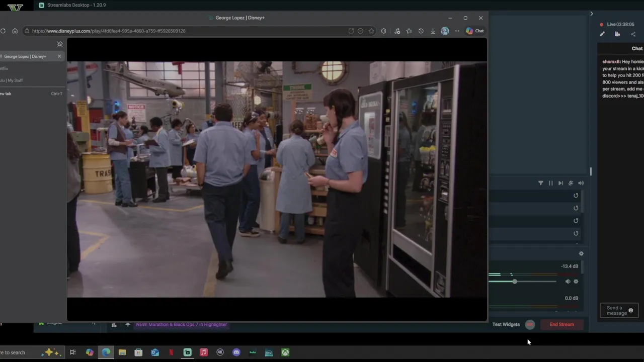
Task: Click the events volume speaker icon
Action: 581,183
